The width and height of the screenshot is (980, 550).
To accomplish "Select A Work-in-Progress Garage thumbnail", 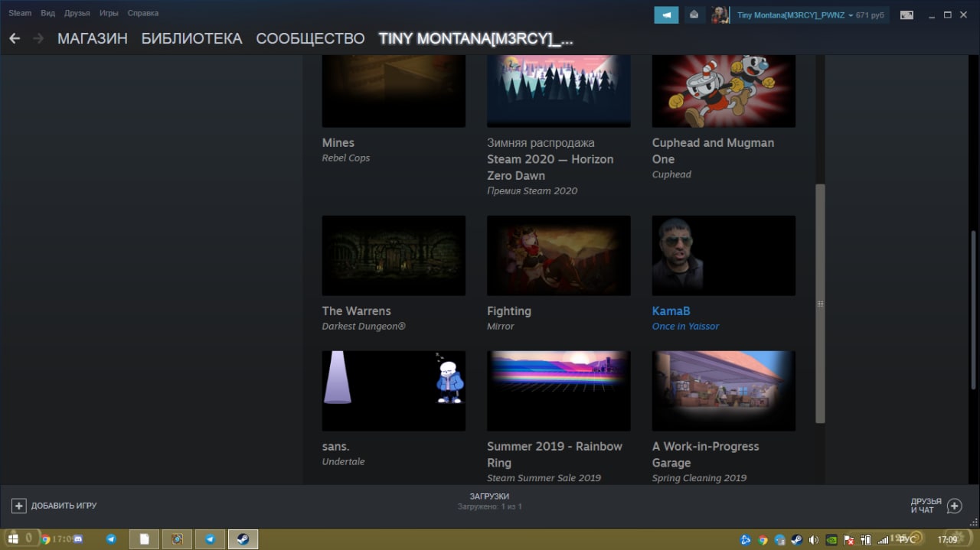I will 724,391.
